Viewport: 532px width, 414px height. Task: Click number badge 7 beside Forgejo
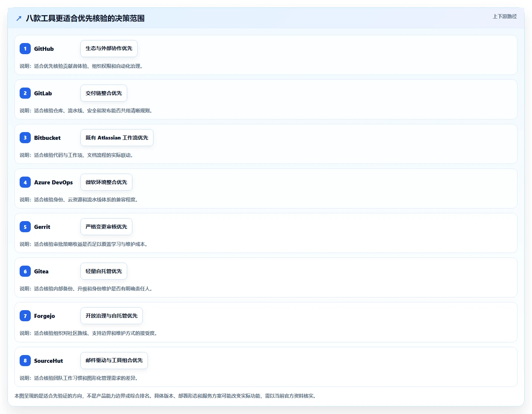pyautogui.click(x=25, y=316)
